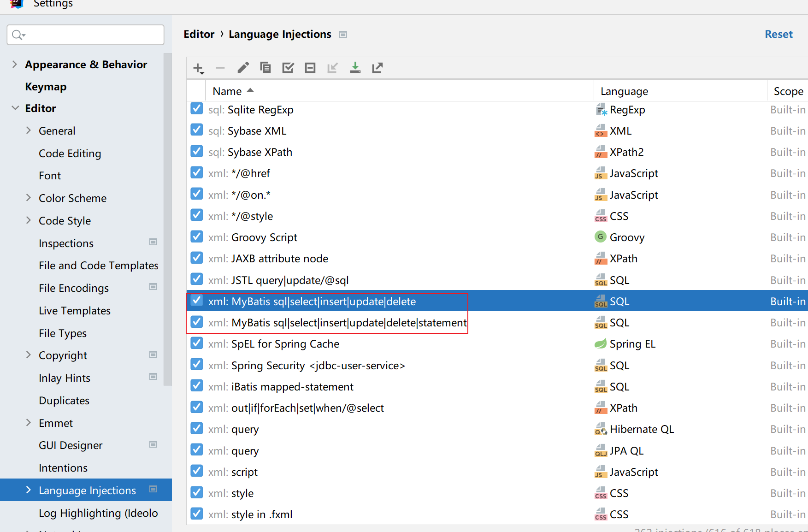Toggle the sql: Sybase XML checkbox
Image resolution: width=808 pixels, height=532 pixels.
(x=197, y=130)
